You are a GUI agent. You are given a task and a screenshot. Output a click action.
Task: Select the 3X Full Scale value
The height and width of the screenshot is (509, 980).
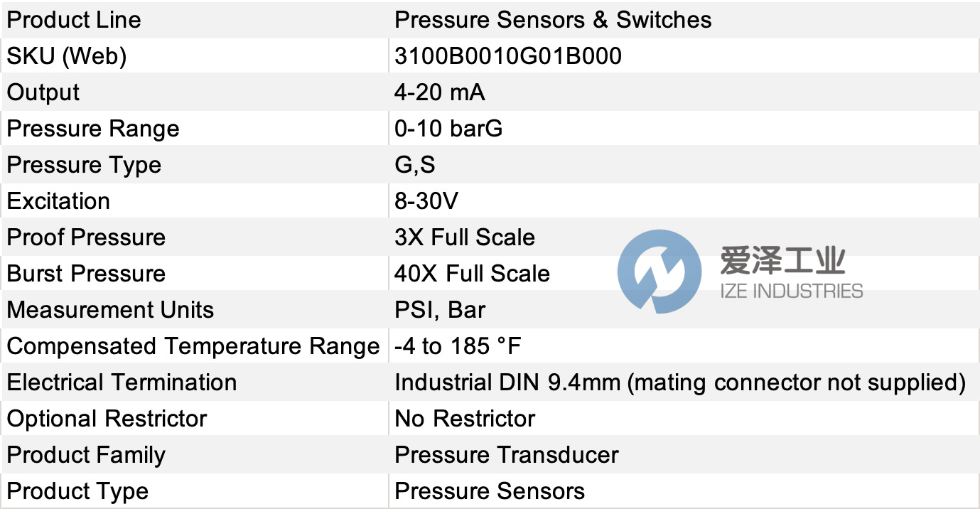click(x=465, y=237)
